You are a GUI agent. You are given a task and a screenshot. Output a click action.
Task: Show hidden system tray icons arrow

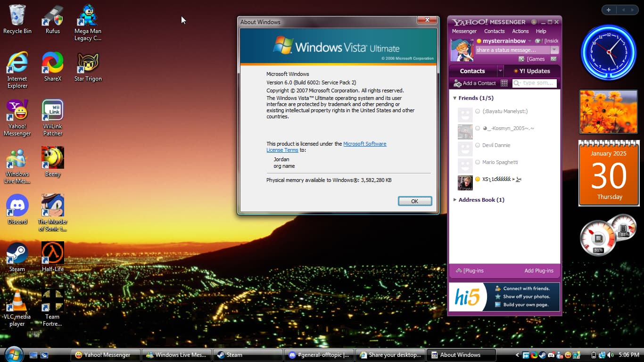[518, 355]
